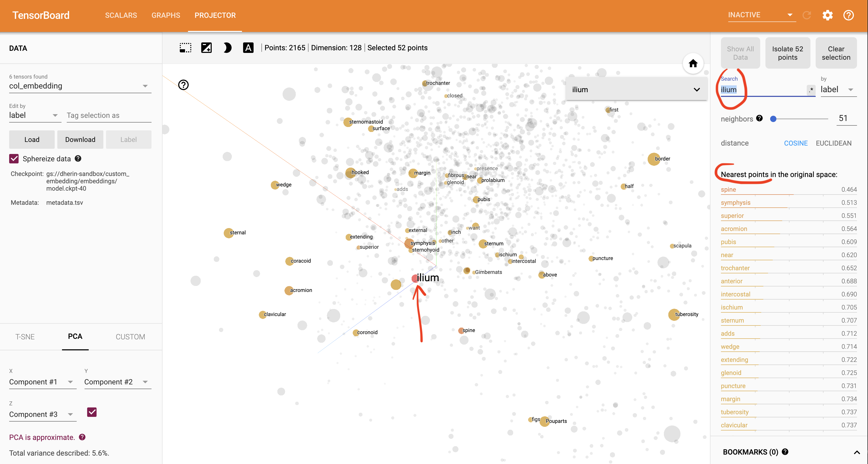Select 'symphysis' in nearest points list

[x=735, y=203]
